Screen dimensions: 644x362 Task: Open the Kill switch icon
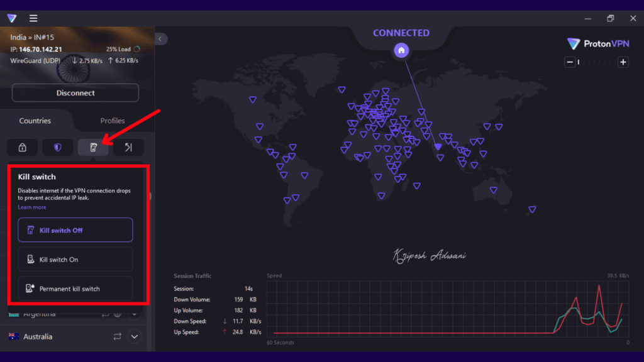tap(92, 146)
